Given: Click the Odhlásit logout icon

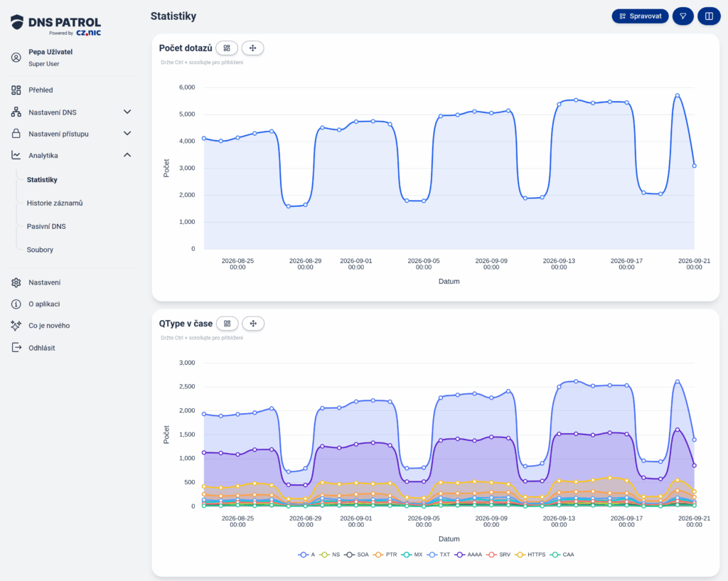Looking at the screenshot, I should [x=16, y=348].
